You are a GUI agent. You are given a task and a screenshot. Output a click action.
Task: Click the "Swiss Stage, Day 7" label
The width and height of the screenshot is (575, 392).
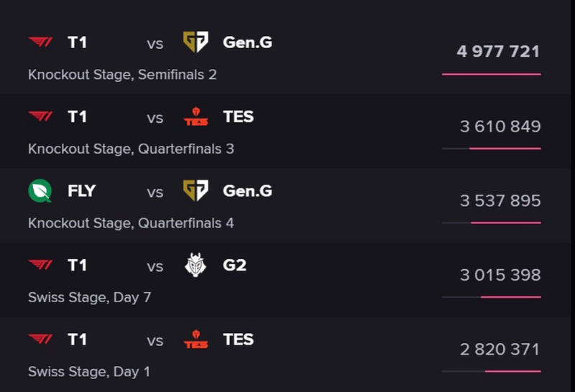click(89, 297)
